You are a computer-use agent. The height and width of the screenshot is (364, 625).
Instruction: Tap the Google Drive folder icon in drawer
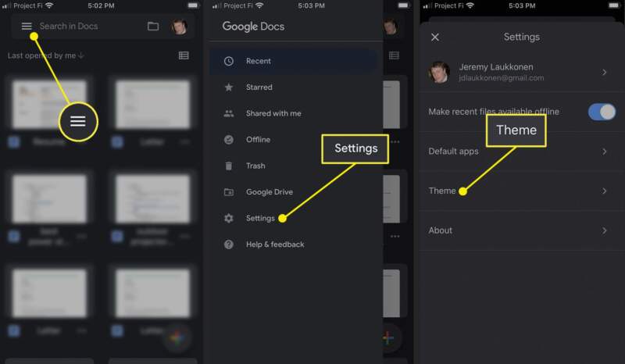tap(228, 192)
